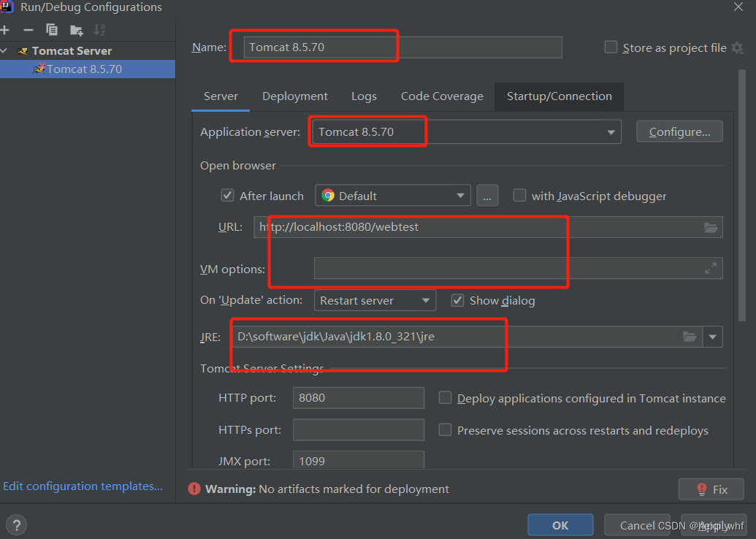Enable with JavaScript debugger option
This screenshot has width=756, height=539.
(x=519, y=195)
